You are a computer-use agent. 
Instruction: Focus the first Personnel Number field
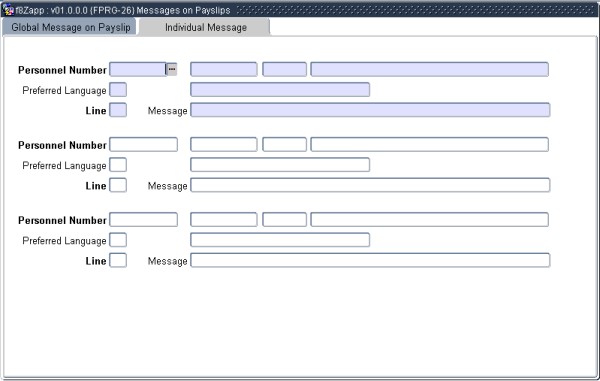click(x=138, y=69)
